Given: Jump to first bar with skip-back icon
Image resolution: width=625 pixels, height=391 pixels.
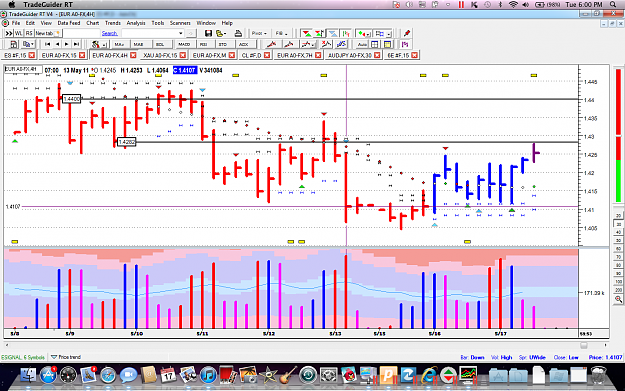Looking at the screenshot, I should click(x=47, y=44).
